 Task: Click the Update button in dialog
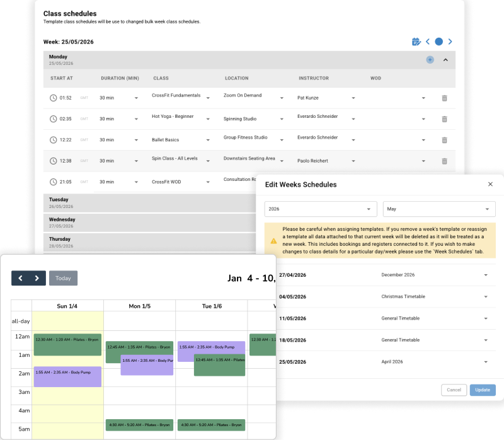point(483,390)
